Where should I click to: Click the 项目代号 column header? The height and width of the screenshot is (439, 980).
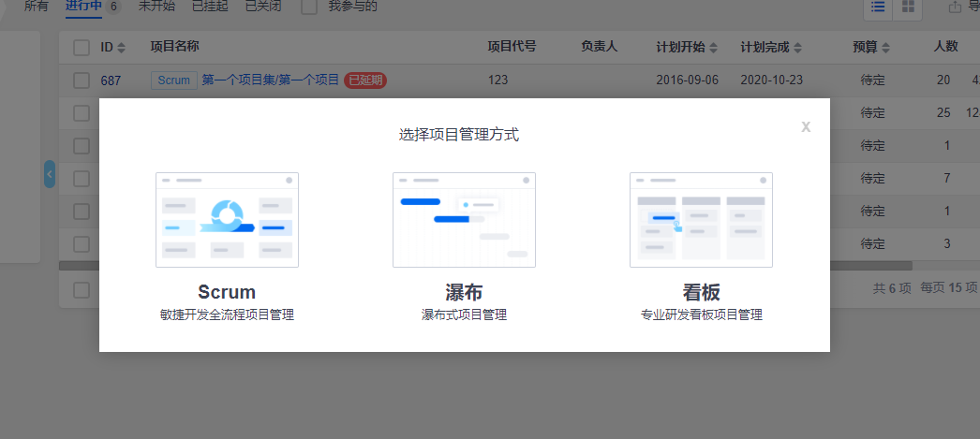pyautogui.click(x=512, y=47)
